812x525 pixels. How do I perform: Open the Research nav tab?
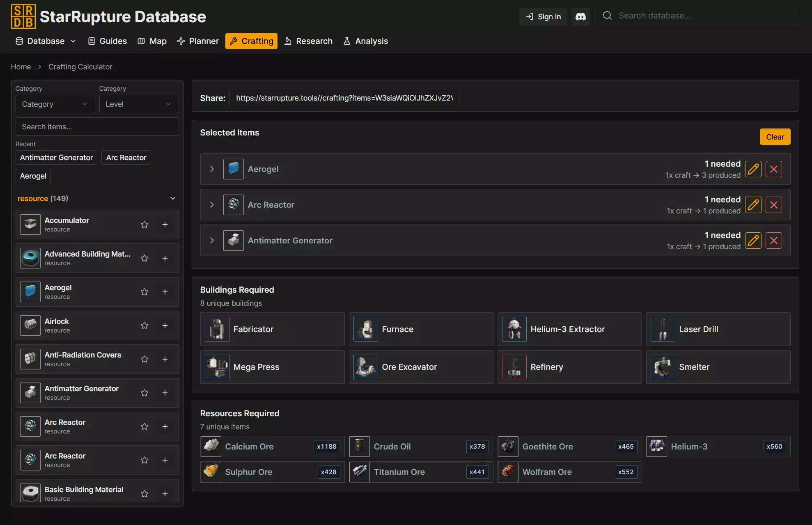pos(309,41)
